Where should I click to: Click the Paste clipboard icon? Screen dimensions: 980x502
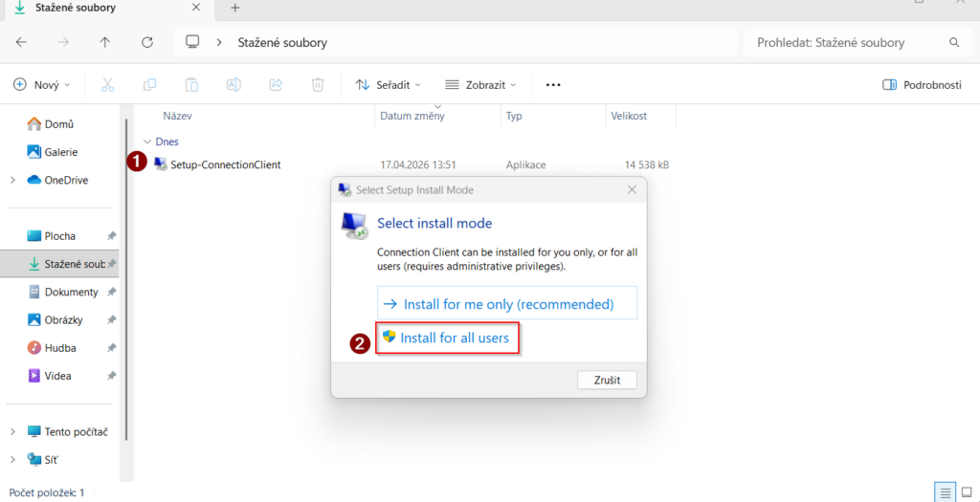[191, 85]
